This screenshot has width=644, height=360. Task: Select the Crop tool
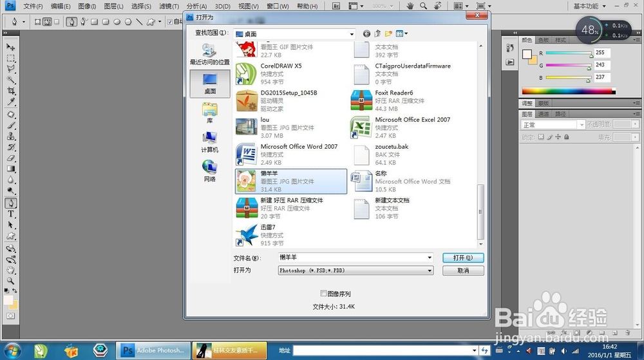click(x=11, y=91)
